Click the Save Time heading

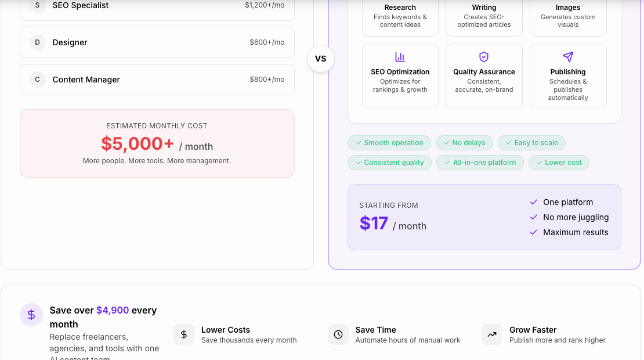376,330
